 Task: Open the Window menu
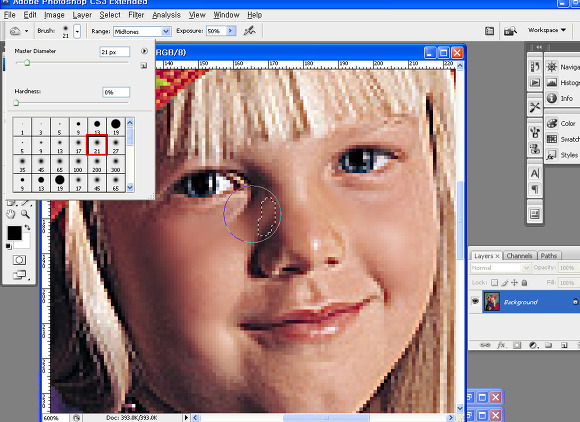226,15
